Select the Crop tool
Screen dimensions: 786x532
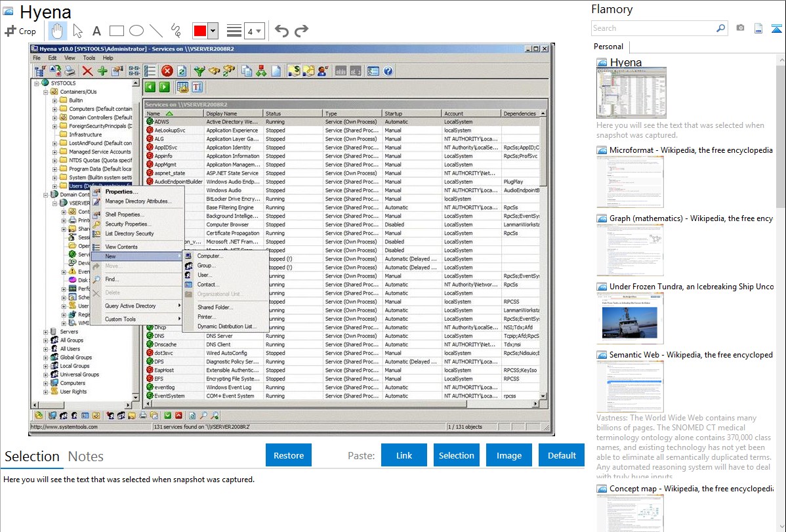click(x=20, y=31)
